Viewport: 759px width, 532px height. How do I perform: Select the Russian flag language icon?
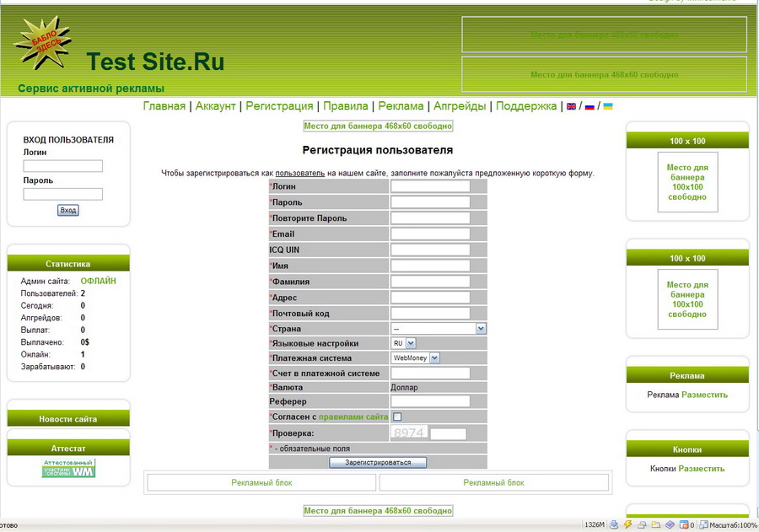pyautogui.click(x=589, y=106)
